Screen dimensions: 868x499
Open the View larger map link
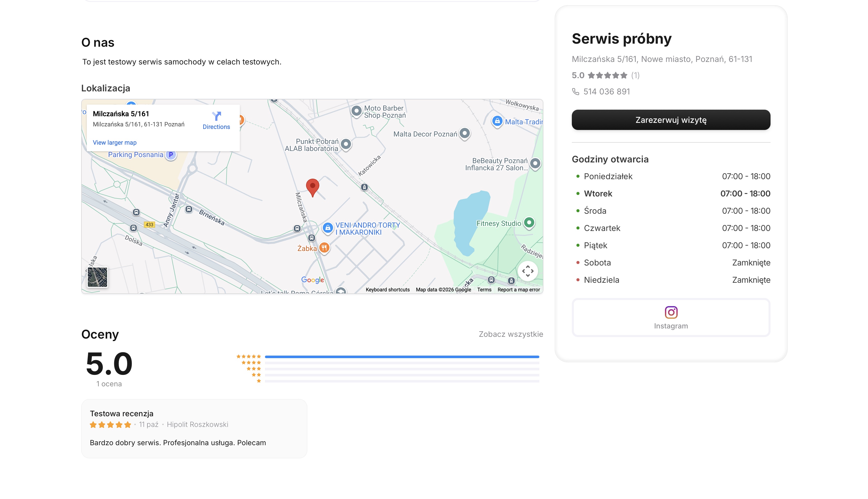pyautogui.click(x=114, y=143)
